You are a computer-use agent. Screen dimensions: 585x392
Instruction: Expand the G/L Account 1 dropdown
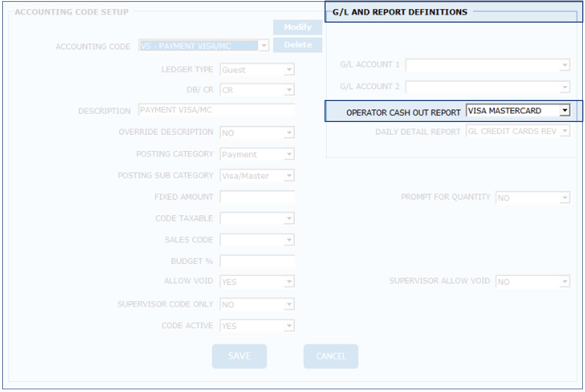[x=564, y=65]
